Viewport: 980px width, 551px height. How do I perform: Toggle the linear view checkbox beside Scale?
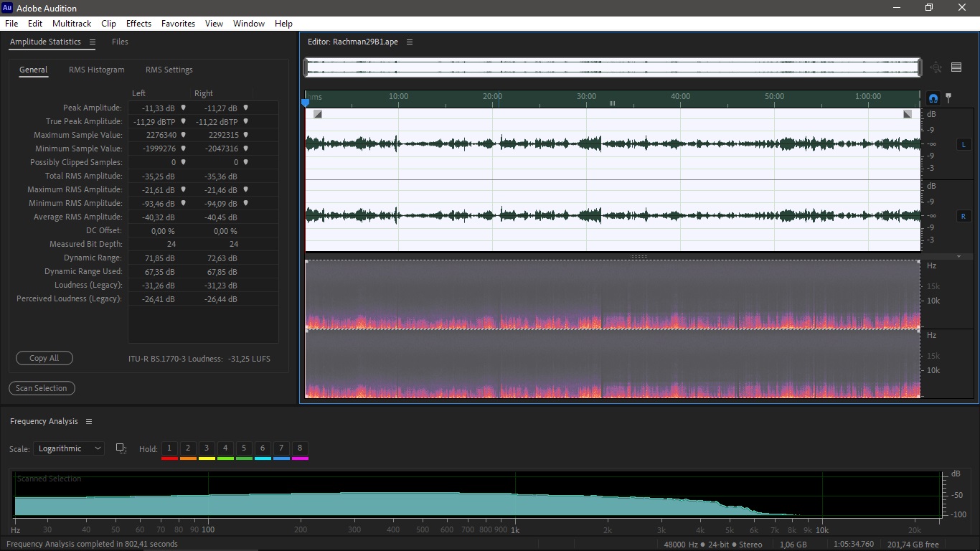(121, 448)
